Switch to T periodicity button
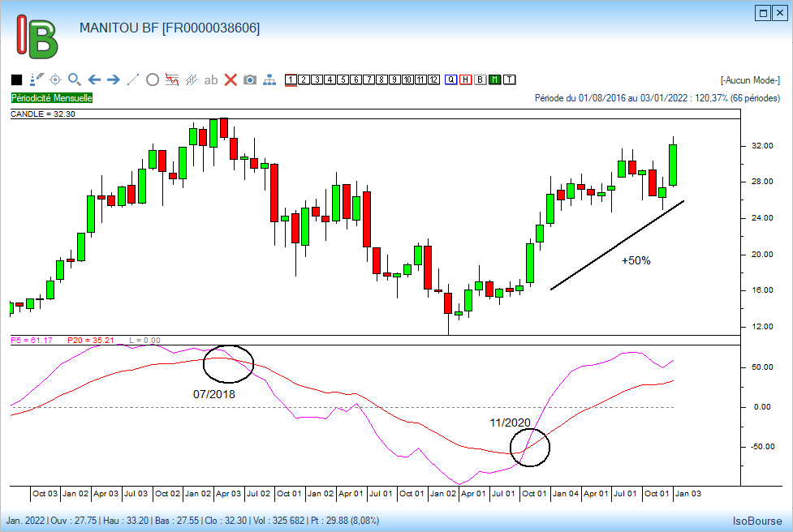The image size is (793, 532). pyautogui.click(x=509, y=79)
